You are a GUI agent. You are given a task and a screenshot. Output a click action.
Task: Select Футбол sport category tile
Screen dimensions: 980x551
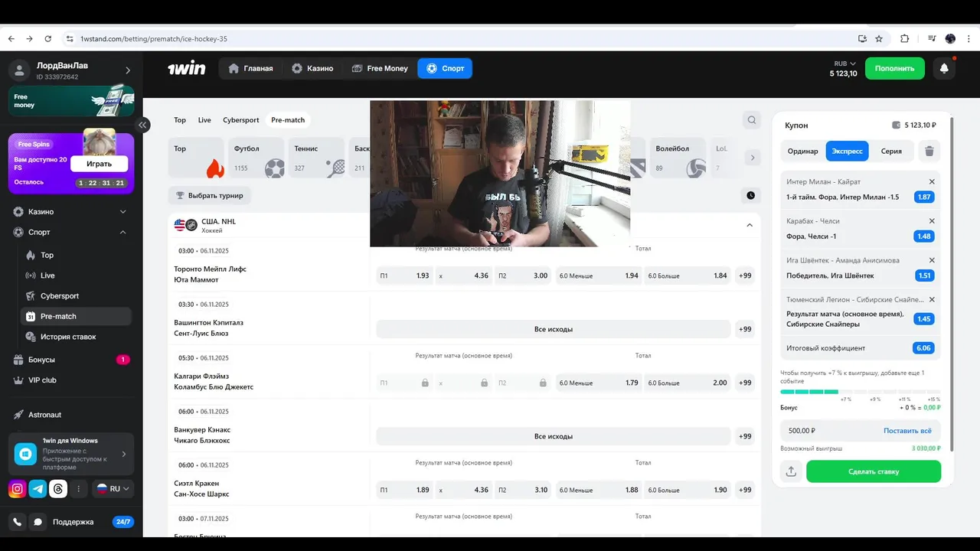click(x=259, y=158)
